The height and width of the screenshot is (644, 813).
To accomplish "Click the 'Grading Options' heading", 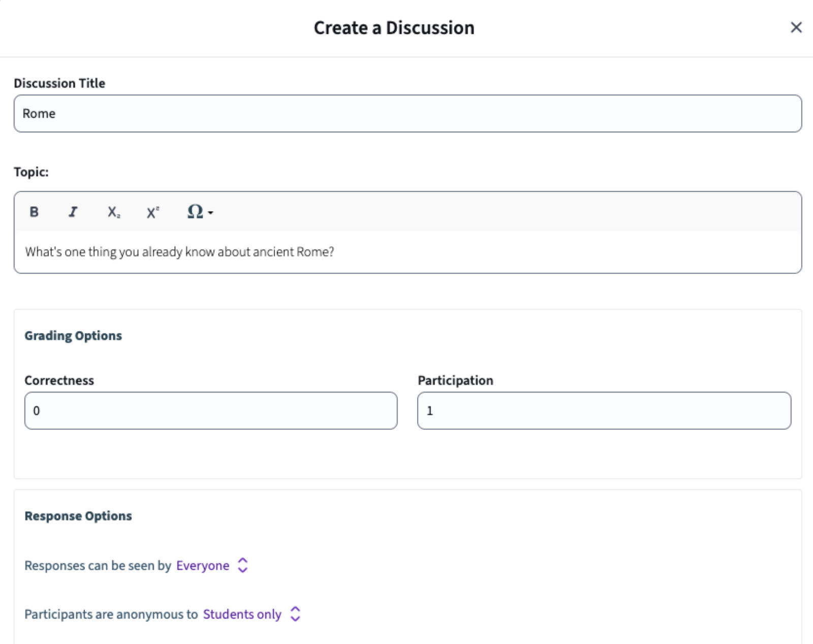I will [73, 336].
